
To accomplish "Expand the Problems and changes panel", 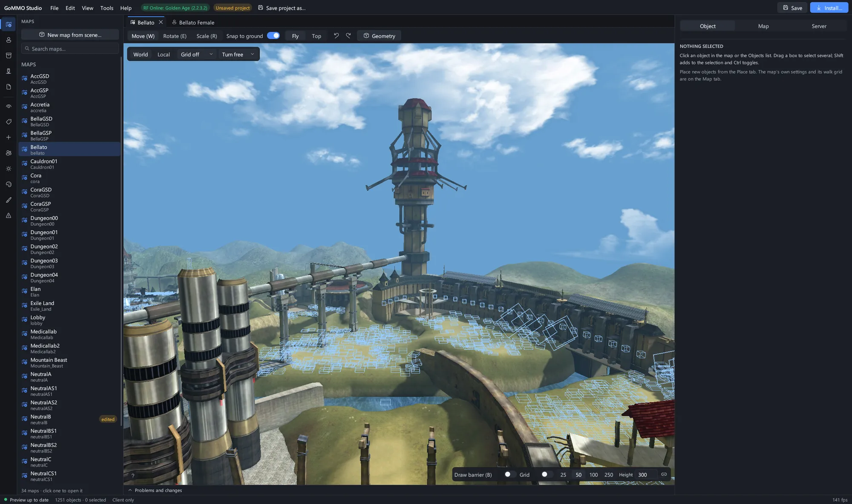I will coord(155,490).
